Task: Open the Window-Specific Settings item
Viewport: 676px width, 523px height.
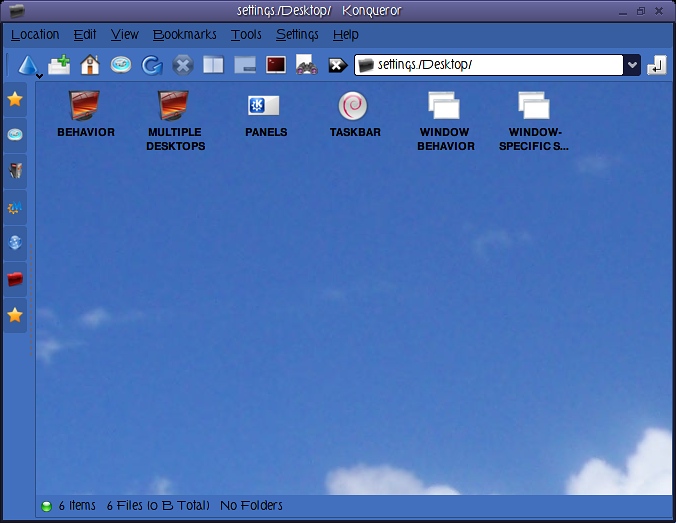Action: (534, 121)
